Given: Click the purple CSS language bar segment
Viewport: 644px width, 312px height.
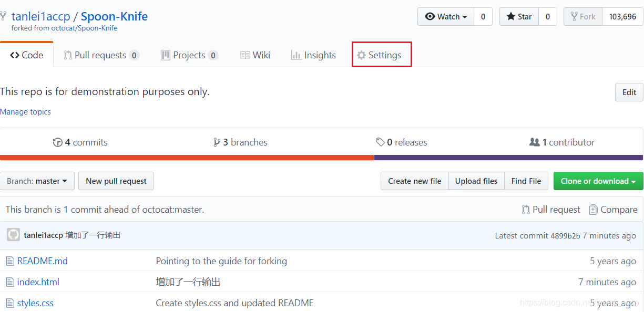Looking at the screenshot, I should click(508, 158).
